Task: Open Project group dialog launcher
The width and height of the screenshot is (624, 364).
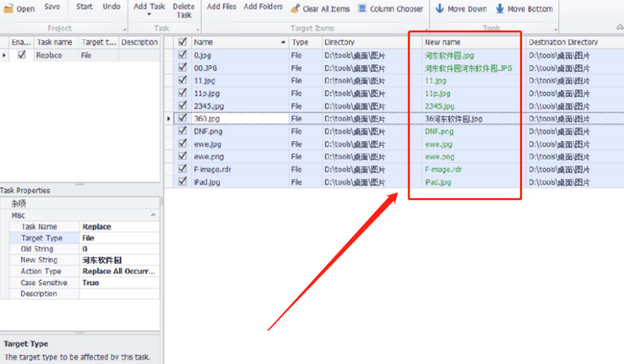Action: [x=124, y=29]
